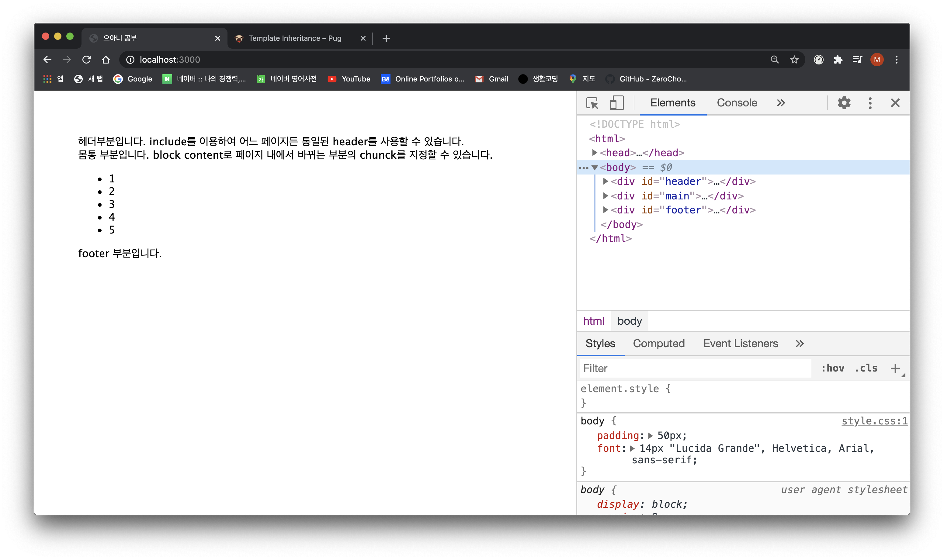Image resolution: width=944 pixels, height=560 pixels.
Task: Toggle the device toolbar in DevTools
Action: [x=616, y=103]
